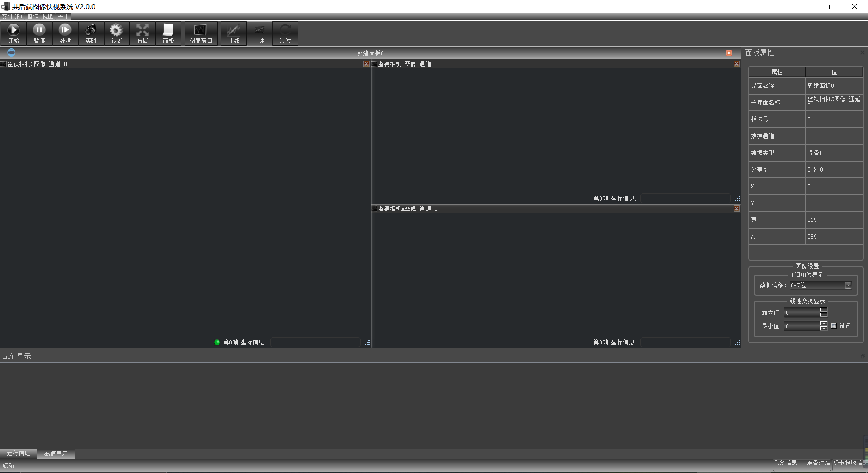Click the 监视相机B图像 title bar icon
868x473 pixels.
click(374, 64)
